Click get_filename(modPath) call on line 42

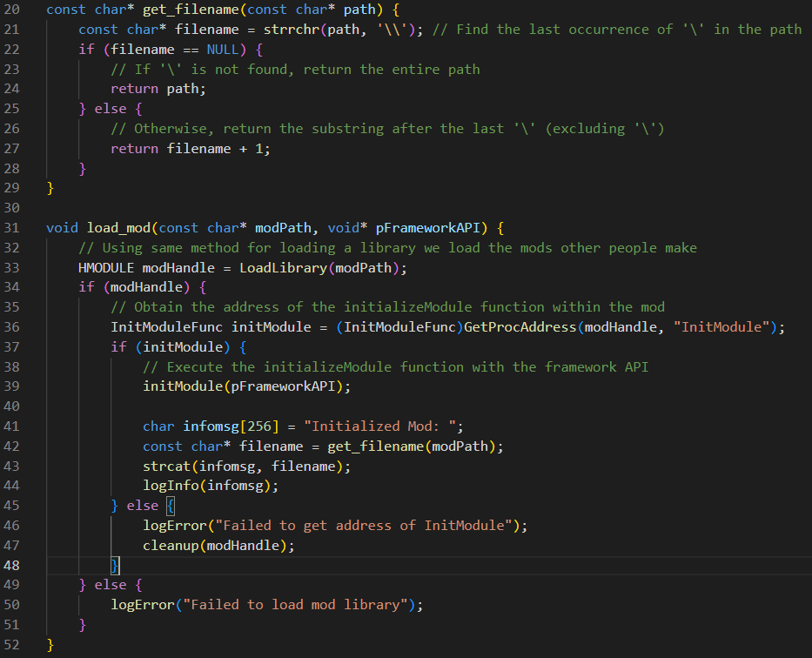click(412, 446)
